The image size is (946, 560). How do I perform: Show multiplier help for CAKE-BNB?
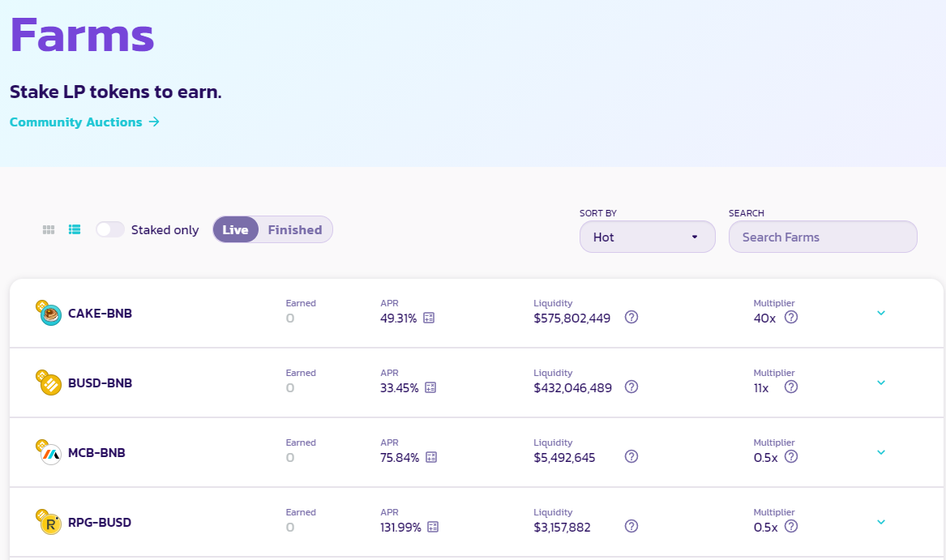tap(791, 318)
